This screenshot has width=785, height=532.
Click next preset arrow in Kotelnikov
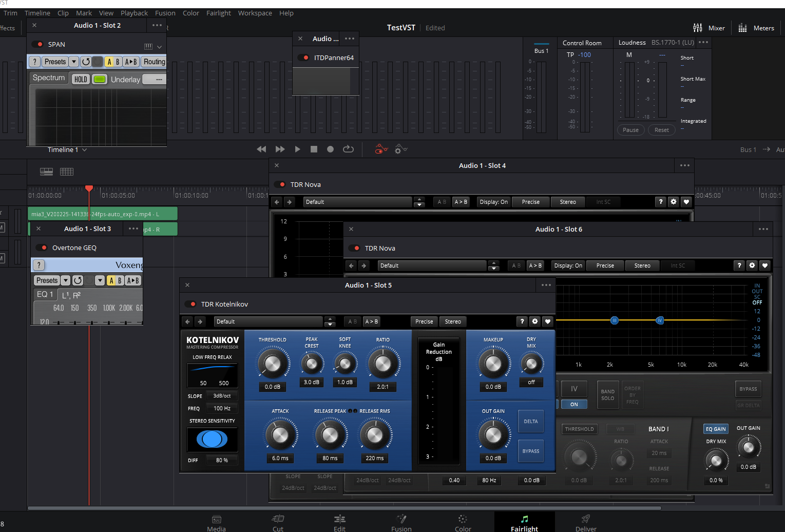click(200, 321)
